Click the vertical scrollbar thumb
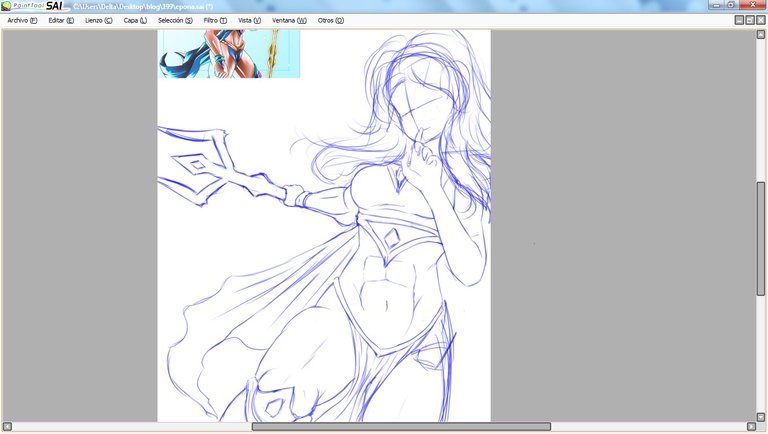This screenshot has height=434, width=768. 761,239
